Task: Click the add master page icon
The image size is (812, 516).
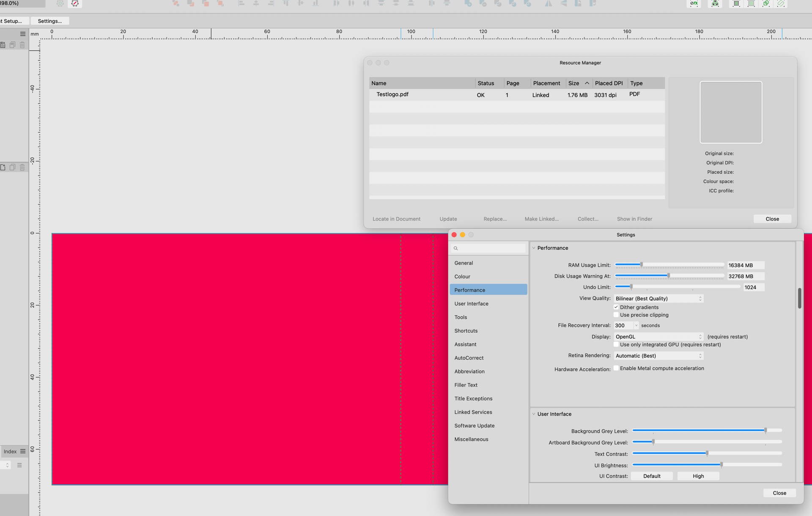Action: [x=3, y=45]
